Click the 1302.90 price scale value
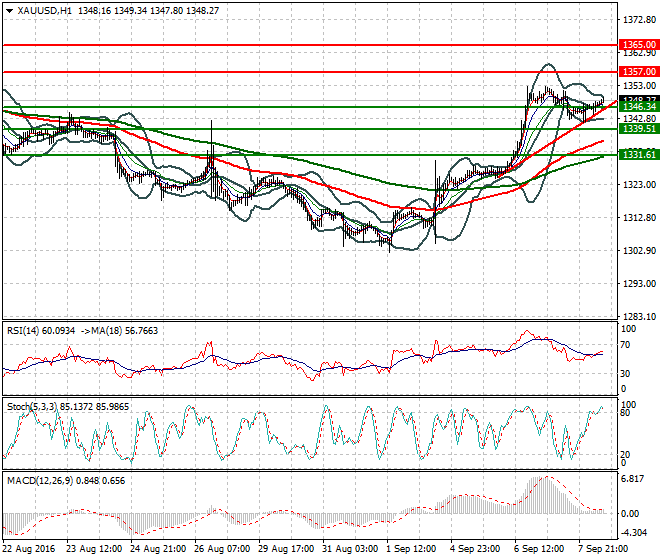The width and height of the screenshot is (660, 560). point(639,251)
